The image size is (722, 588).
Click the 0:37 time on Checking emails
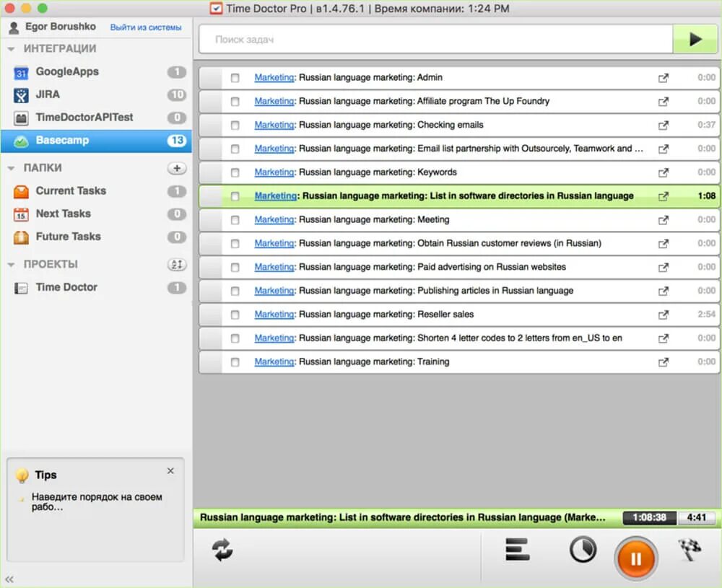pos(706,125)
